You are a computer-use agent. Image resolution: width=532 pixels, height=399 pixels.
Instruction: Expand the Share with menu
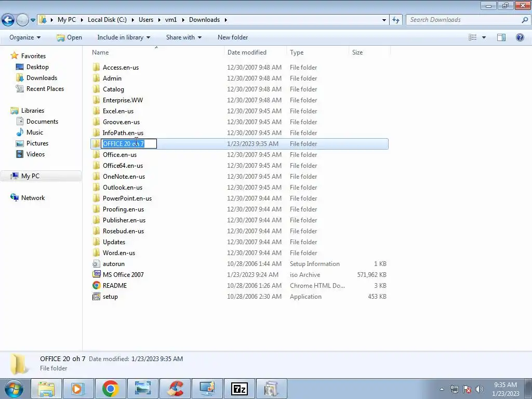tap(183, 37)
